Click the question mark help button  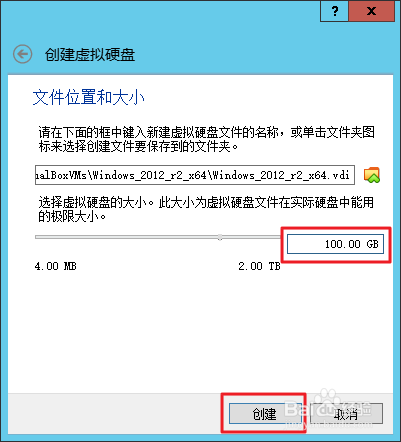tap(335, 11)
